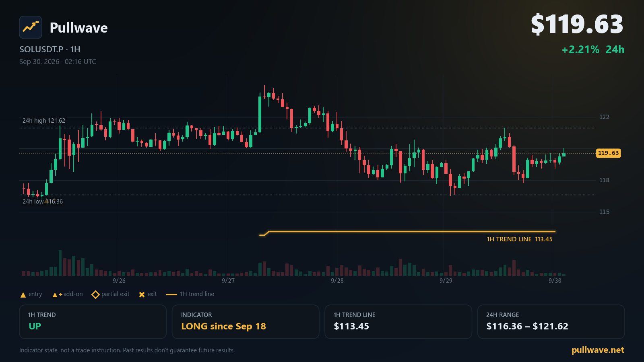Click the partial exit diamond legend icon
The height and width of the screenshot is (362, 644).
[95, 295]
